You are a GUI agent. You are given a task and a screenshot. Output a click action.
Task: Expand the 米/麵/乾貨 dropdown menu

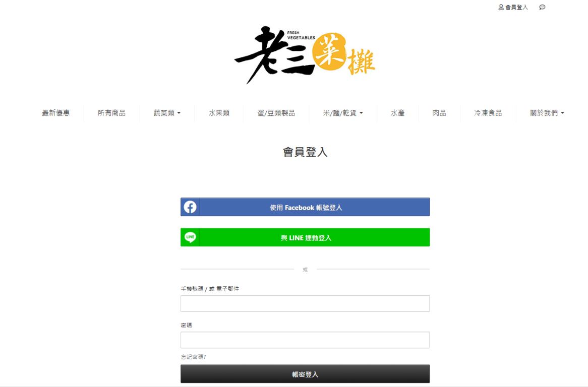pos(343,113)
